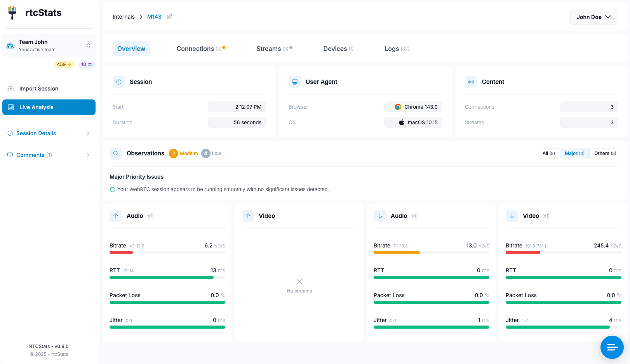
Task: Open the Team John team switcher
Action: [x=49, y=45]
